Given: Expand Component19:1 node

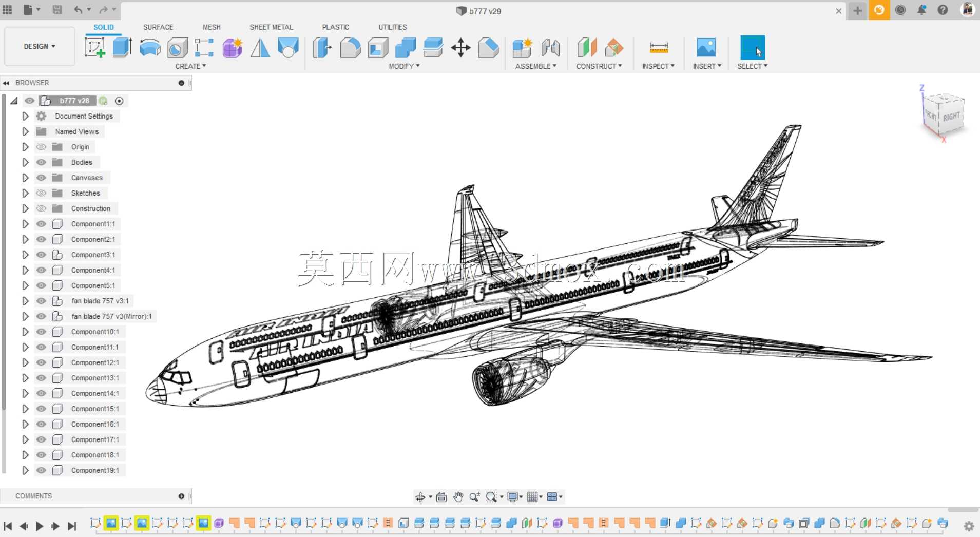Looking at the screenshot, I should 25,470.
